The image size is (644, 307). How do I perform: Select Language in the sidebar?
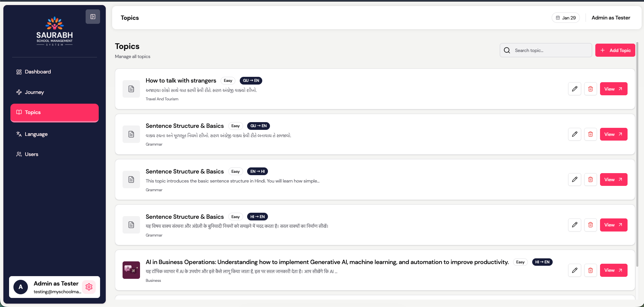point(36,134)
